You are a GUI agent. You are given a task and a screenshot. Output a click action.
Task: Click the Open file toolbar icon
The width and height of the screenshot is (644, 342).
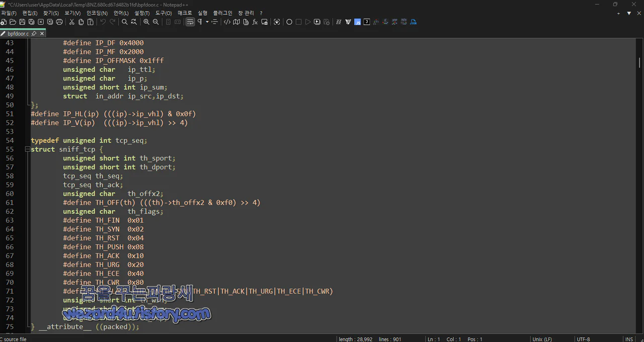tap(13, 22)
